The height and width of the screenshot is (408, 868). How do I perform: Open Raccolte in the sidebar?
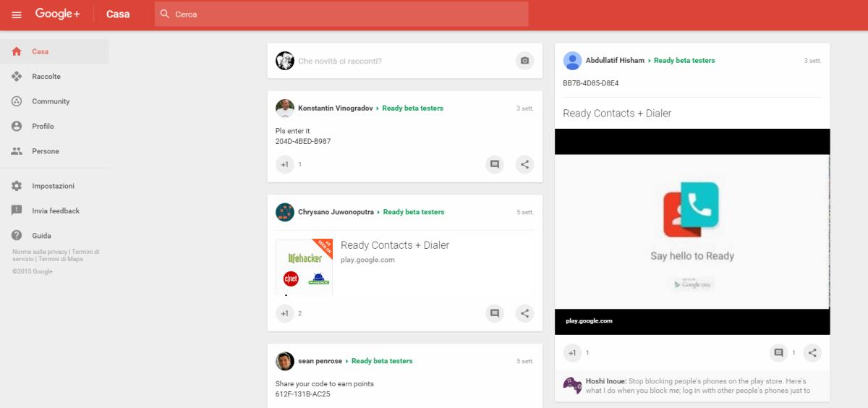click(x=54, y=77)
